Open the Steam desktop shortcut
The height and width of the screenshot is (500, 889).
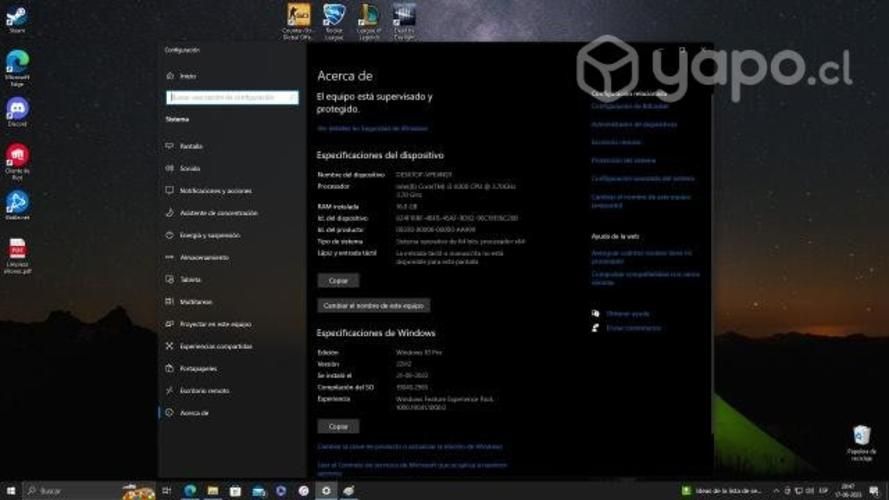16,19
